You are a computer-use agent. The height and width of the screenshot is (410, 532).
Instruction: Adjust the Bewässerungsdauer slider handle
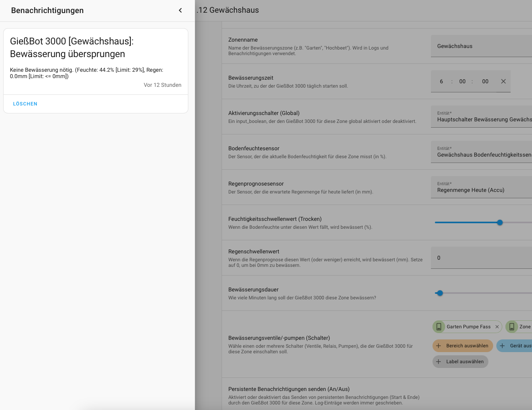pos(440,293)
